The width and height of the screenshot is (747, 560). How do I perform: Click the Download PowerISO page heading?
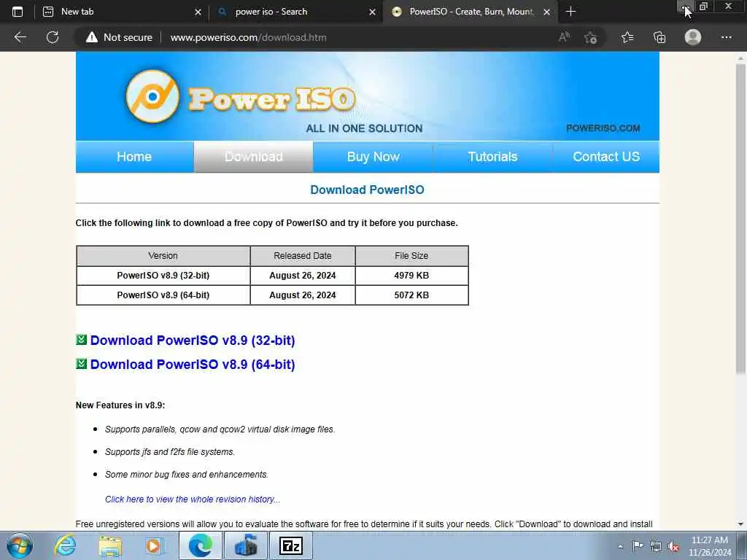pyautogui.click(x=367, y=190)
